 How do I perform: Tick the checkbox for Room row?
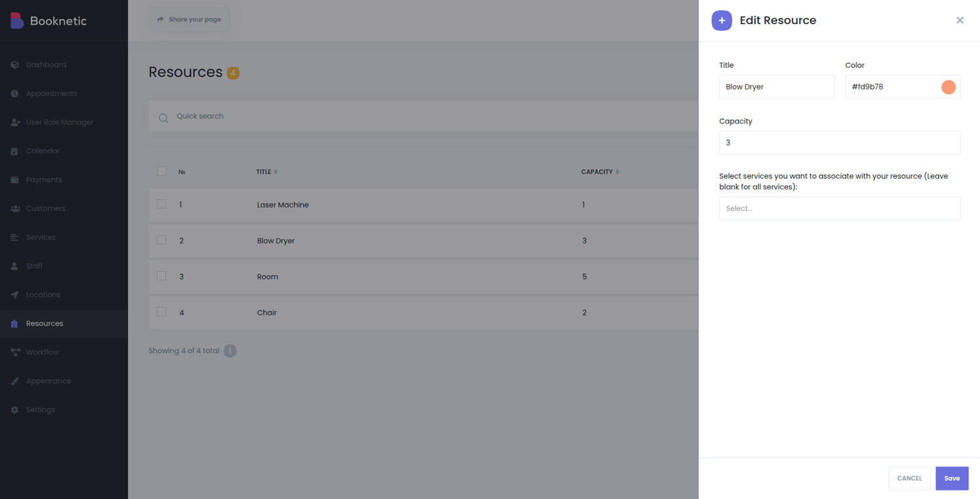pyautogui.click(x=161, y=276)
